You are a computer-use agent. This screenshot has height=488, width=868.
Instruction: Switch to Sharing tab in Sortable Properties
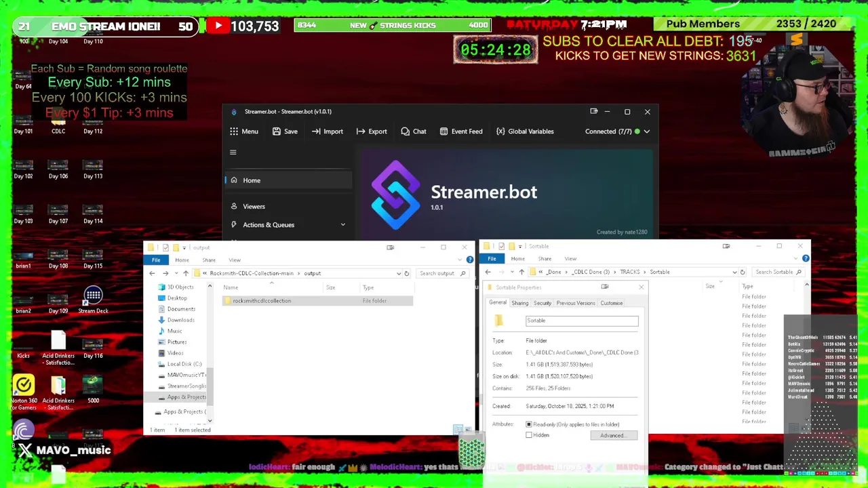point(520,303)
